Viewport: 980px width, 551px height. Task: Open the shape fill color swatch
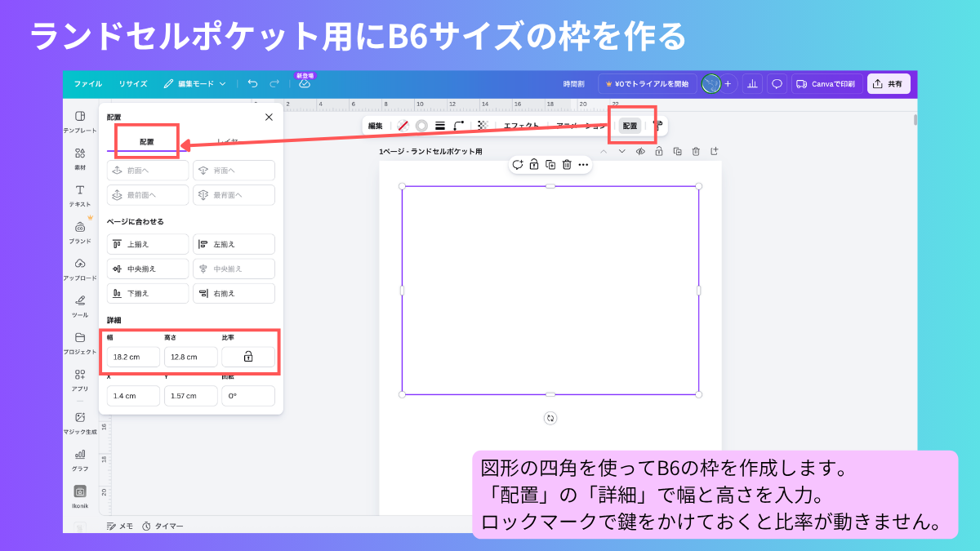point(403,126)
